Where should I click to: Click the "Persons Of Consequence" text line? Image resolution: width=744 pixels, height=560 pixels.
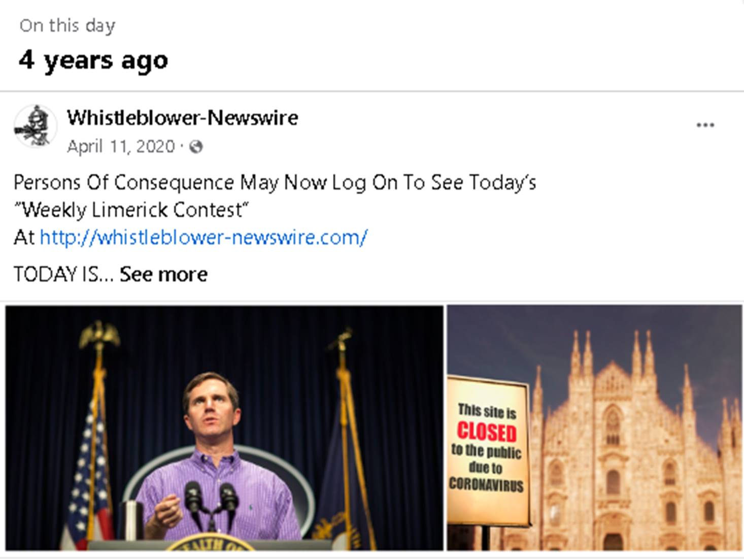coord(275,182)
